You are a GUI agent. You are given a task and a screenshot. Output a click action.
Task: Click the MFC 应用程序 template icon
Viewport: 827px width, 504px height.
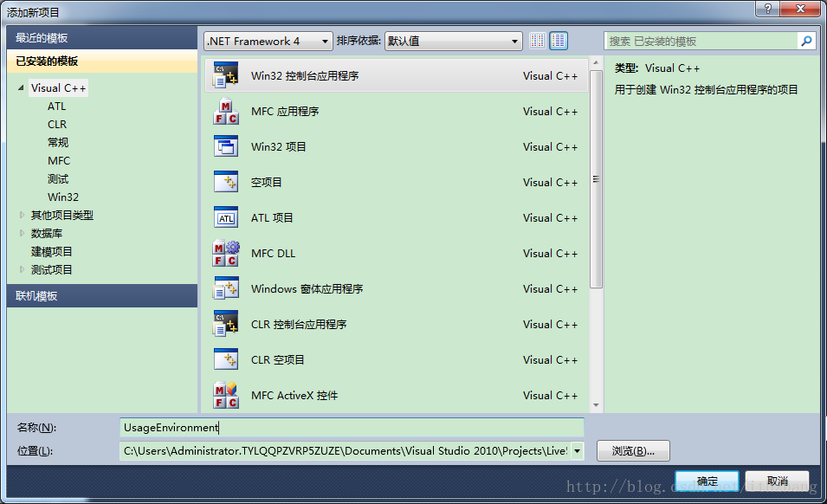[x=226, y=111]
